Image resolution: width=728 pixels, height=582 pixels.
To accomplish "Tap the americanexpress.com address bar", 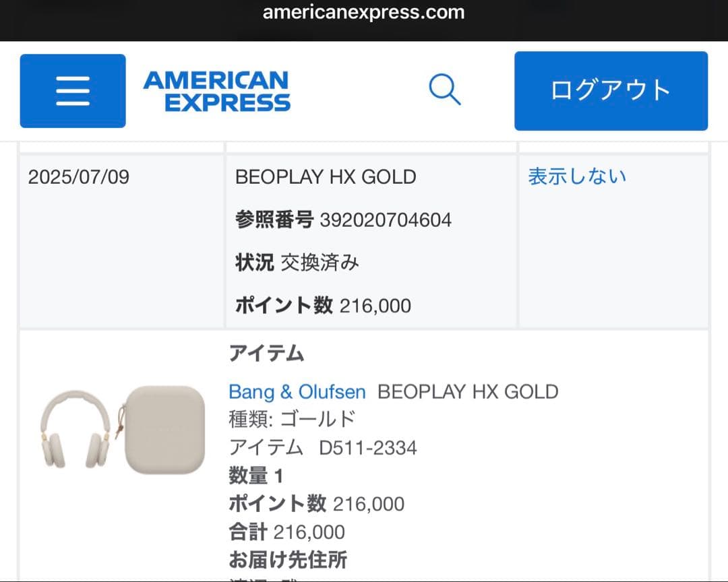I will [364, 12].
